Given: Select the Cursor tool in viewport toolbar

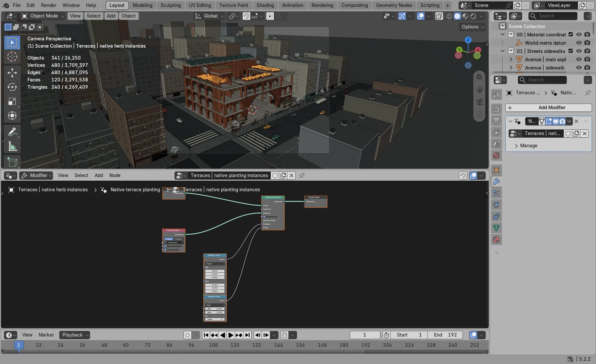Looking at the screenshot, I should click(12, 57).
